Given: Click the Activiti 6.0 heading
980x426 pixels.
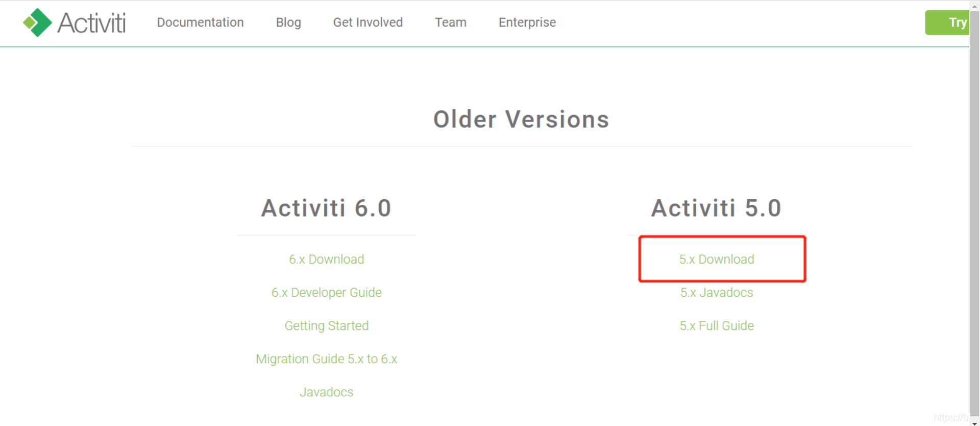Looking at the screenshot, I should click(327, 208).
